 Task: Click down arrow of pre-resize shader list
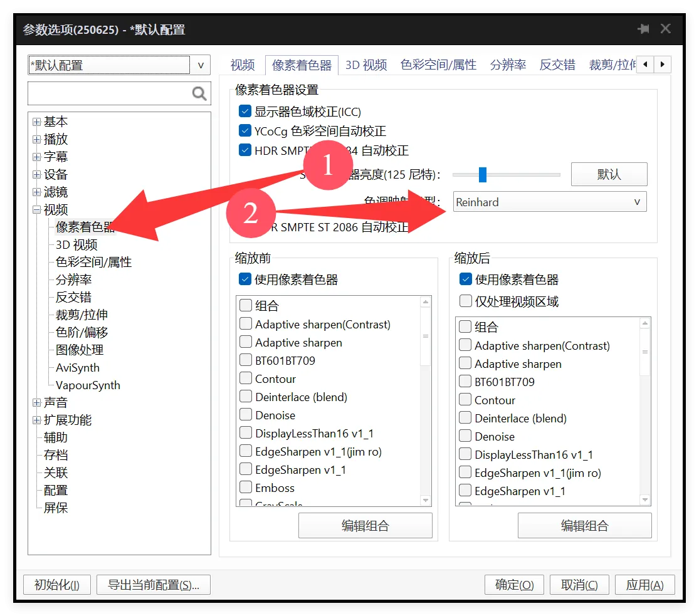coord(426,500)
